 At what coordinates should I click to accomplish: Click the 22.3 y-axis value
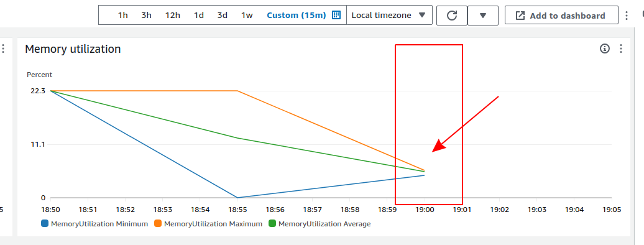pos(37,91)
